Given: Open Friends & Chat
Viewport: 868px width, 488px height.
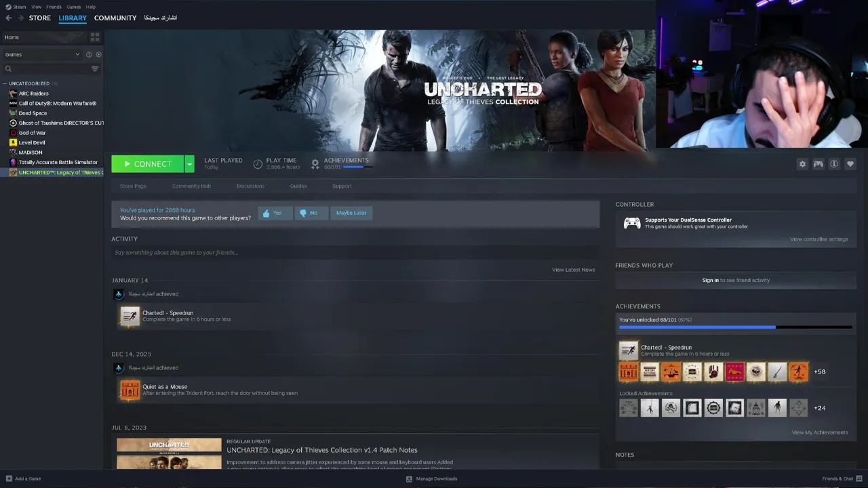Looking at the screenshot, I should 842,479.
